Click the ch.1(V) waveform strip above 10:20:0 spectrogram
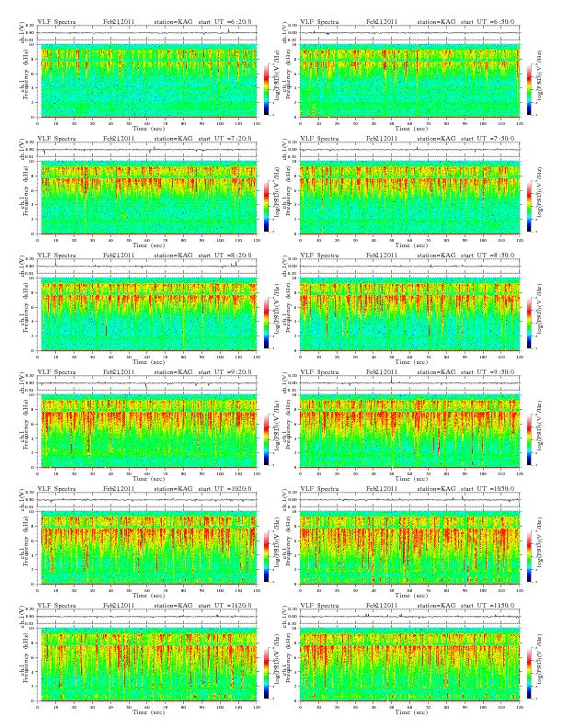 pyautogui.click(x=147, y=500)
